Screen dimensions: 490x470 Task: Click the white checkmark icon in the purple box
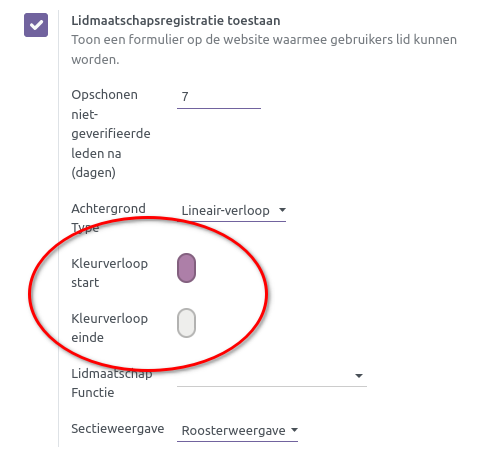coord(36,25)
